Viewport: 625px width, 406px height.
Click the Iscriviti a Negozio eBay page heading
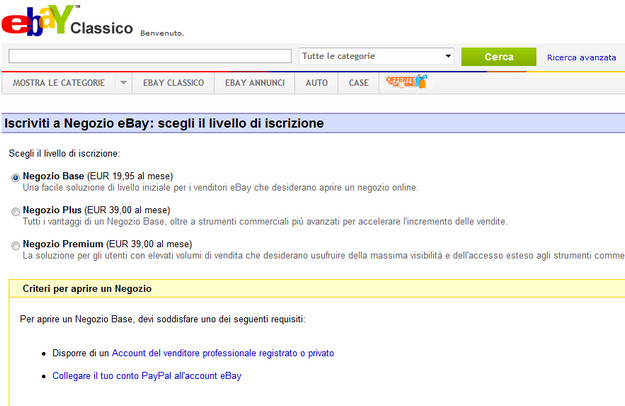coord(164,123)
